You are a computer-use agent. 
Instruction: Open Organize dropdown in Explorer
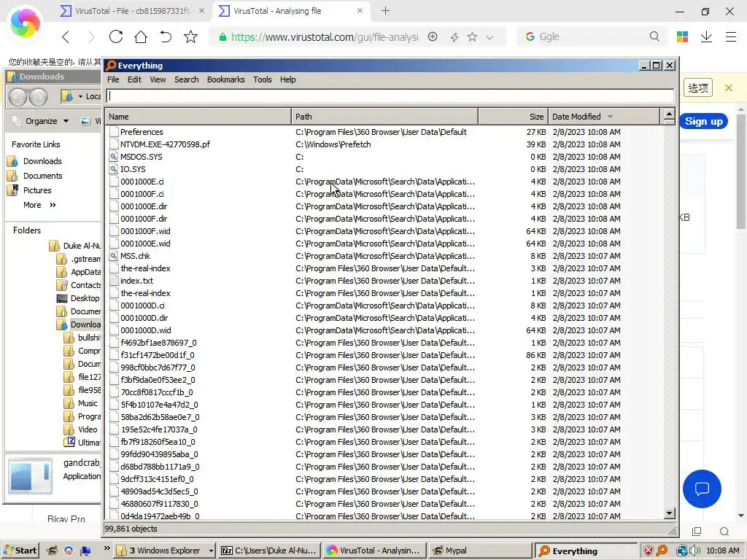pyautogui.click(x=46, y=121)
